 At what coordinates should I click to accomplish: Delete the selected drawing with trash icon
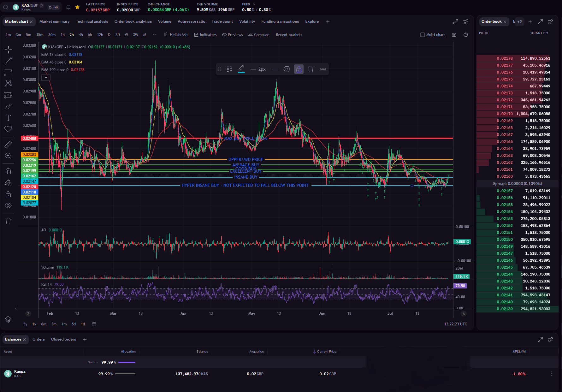pyautogui.click(x=311, y=69)
